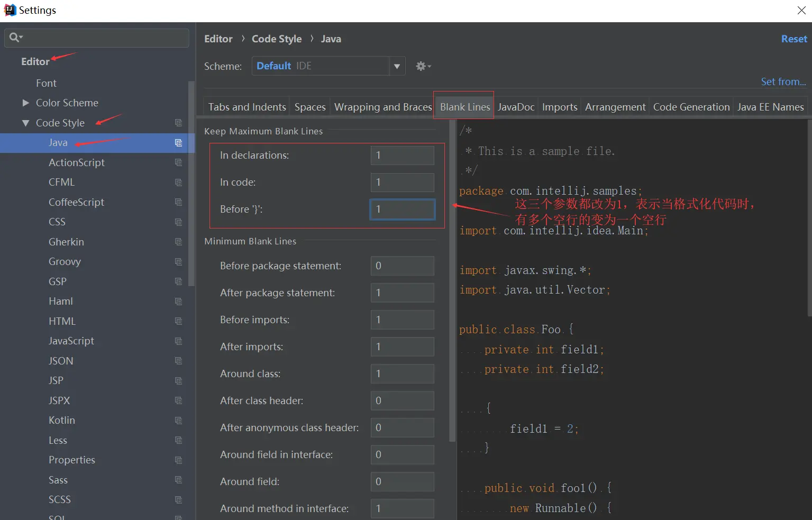Click the After class header field

[403, 401]
